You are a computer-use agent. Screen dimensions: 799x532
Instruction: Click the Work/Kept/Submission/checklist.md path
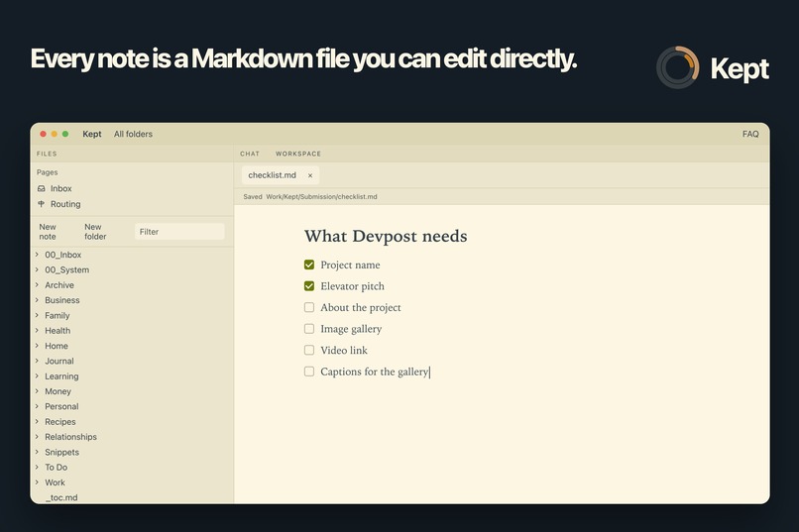pos(321,196)
